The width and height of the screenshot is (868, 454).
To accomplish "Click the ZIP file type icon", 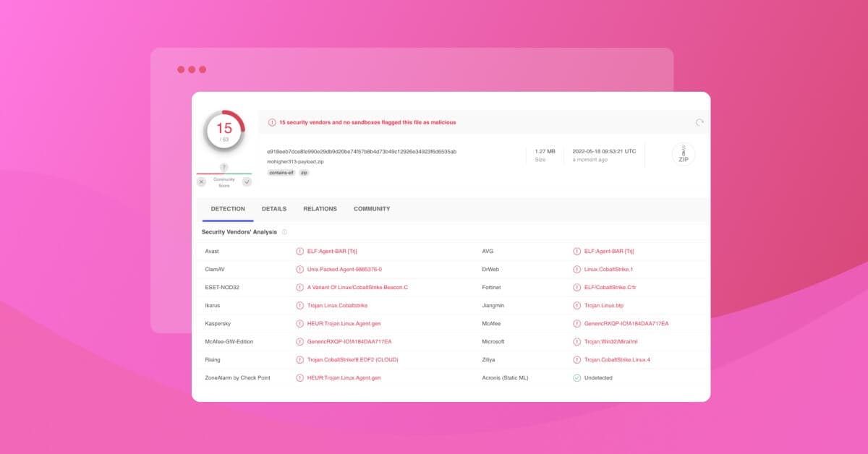I will coord(683,155).
